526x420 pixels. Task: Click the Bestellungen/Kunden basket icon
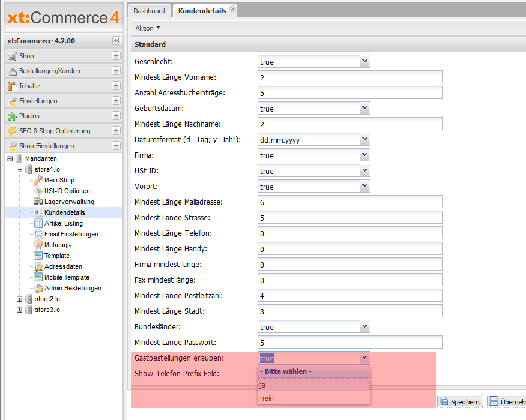(13, 71)
